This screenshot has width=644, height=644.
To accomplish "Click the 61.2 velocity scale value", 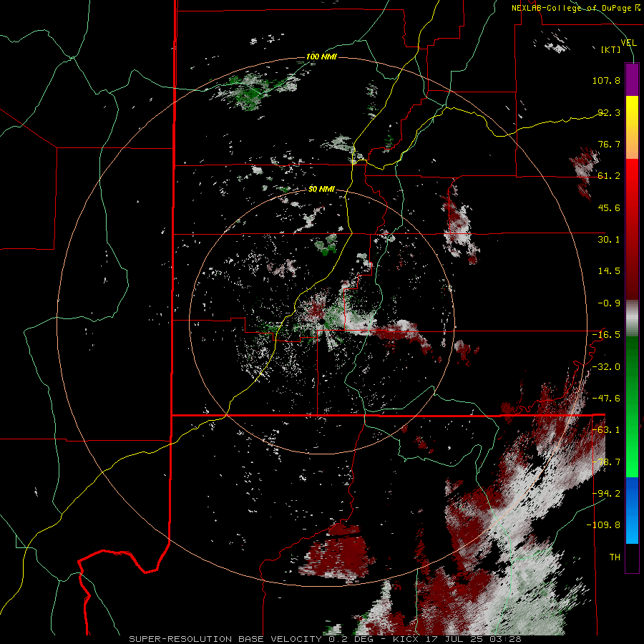I will pos(609,176).
